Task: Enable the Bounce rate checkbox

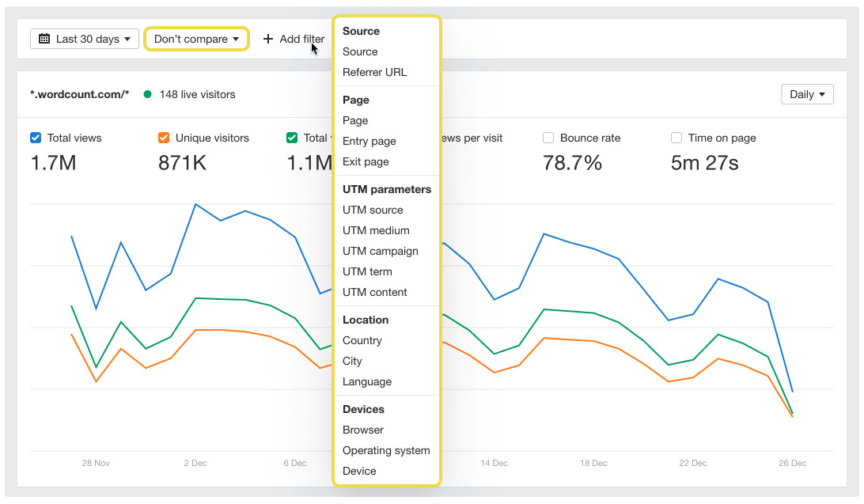Action: click(x=548, y=137)
